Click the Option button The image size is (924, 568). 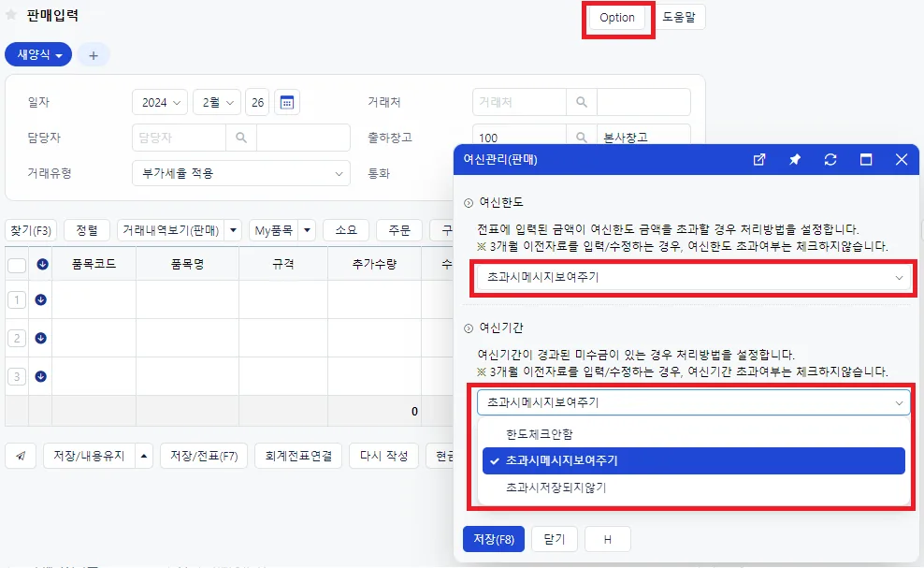[x=617, y=18]
